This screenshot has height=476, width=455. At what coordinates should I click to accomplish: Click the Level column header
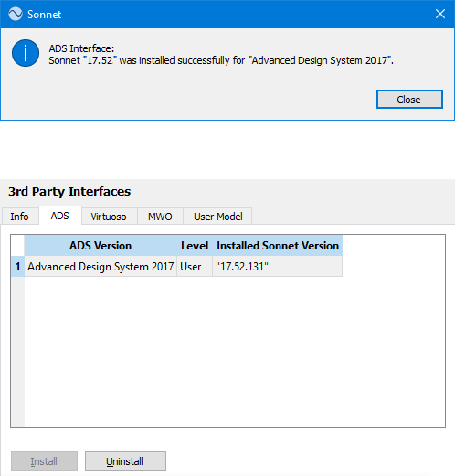[x=195, y=246]
